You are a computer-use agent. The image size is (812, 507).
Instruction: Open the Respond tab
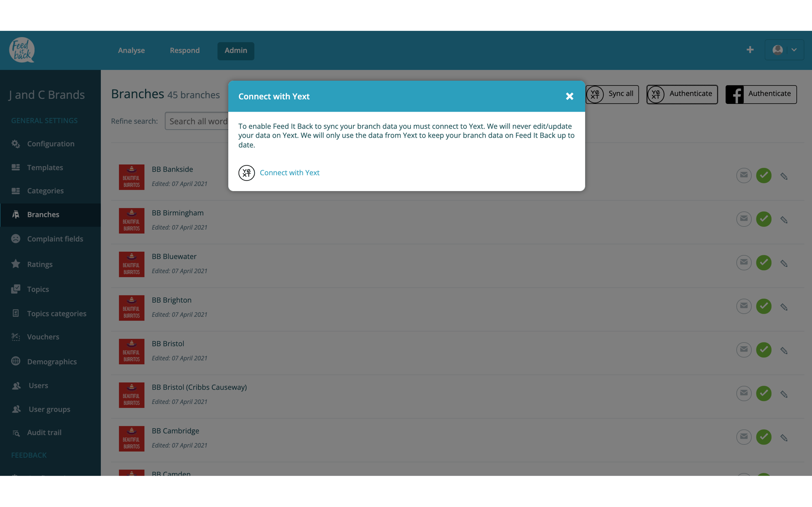tap(185, 50)
